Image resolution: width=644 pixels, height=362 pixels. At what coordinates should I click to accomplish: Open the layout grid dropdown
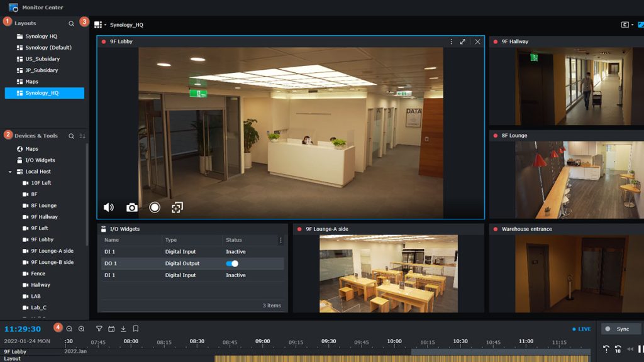(x=100, y=25)
